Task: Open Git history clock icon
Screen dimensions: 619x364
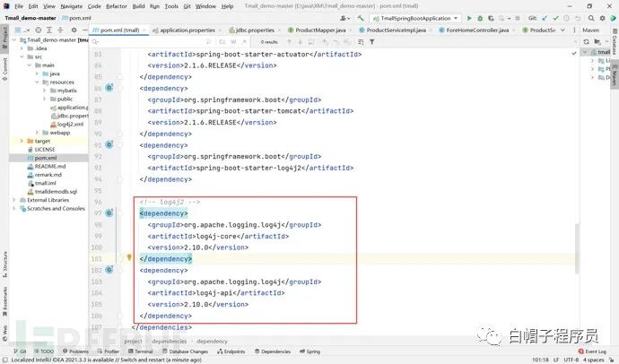Action: (566, 18)
